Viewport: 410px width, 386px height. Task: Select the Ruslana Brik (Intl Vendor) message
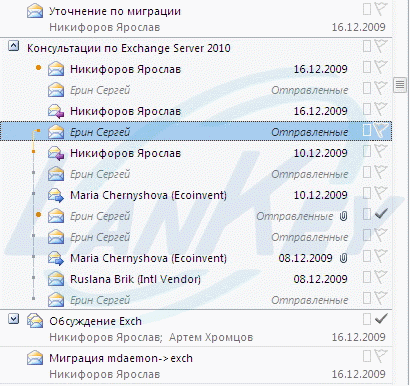coord(197,279)
